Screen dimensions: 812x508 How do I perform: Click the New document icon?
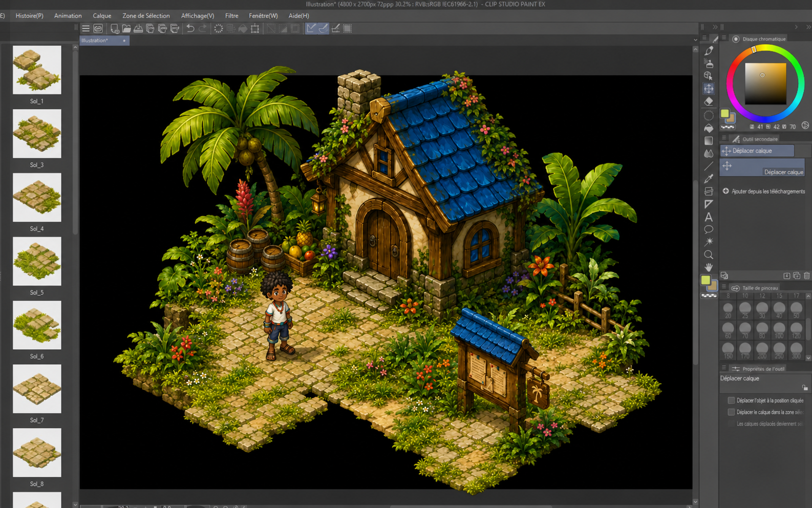[x=114, y=29]
